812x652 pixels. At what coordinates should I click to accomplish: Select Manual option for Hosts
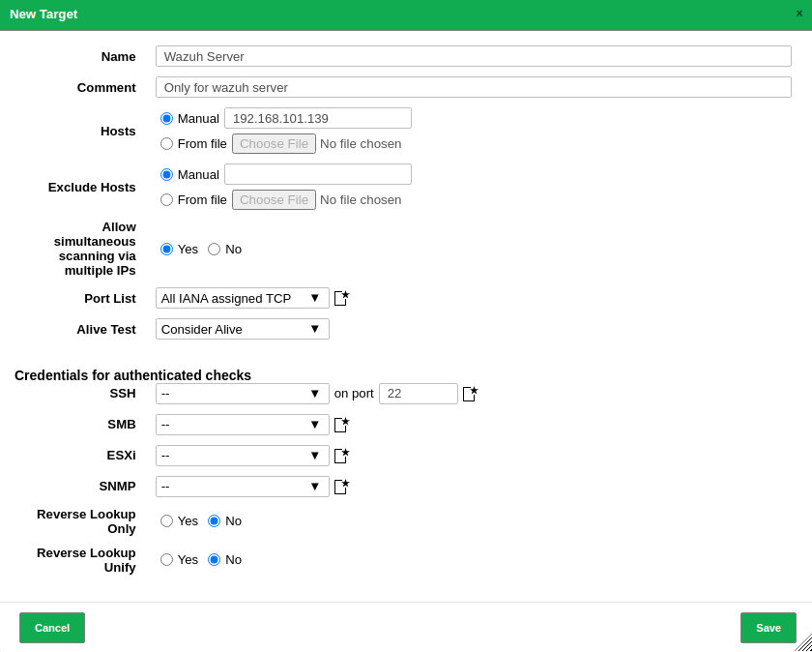pyautogui.click(x=166, y=119)
